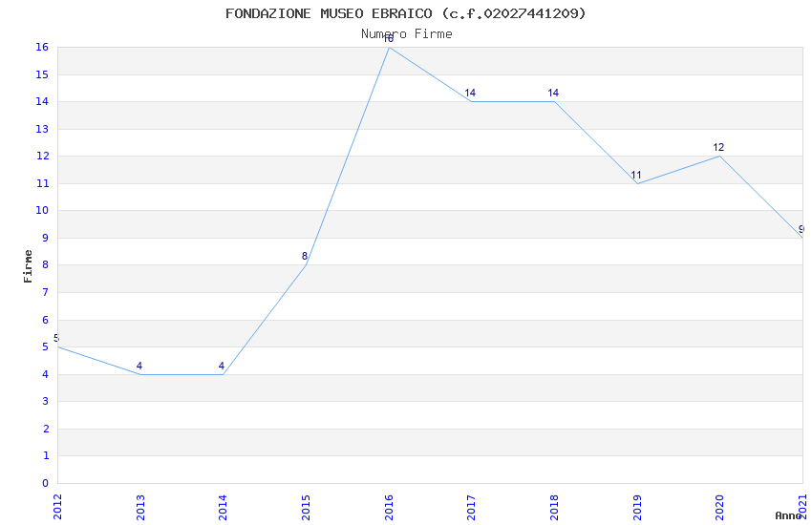Click y-axis tick label 11
The image size is (812, 525).
click(x=42, y=183)
